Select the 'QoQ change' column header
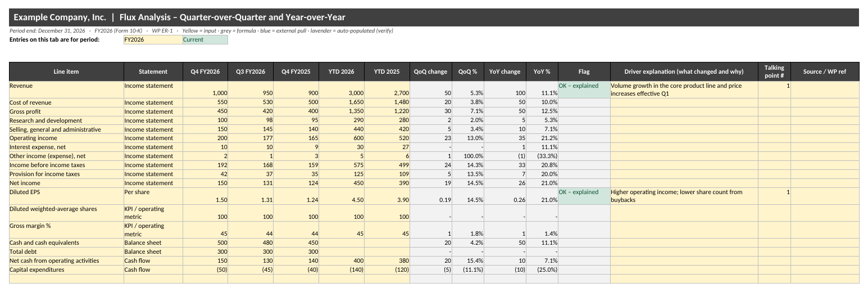 [x=431, y=71]
